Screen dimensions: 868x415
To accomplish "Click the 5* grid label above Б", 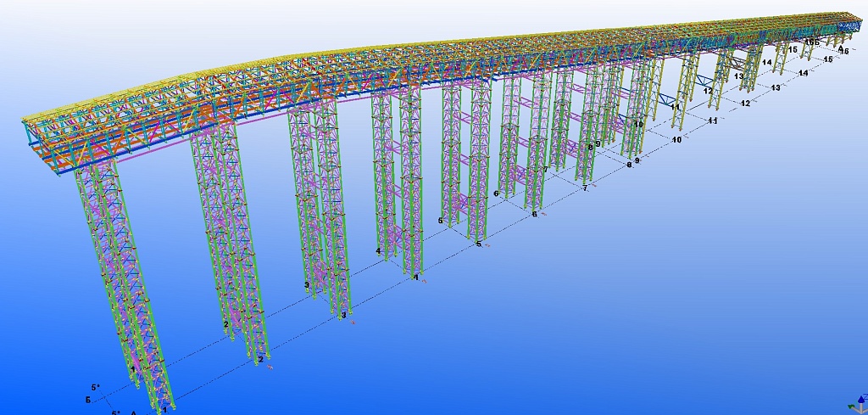I will [x=95, y=387].
